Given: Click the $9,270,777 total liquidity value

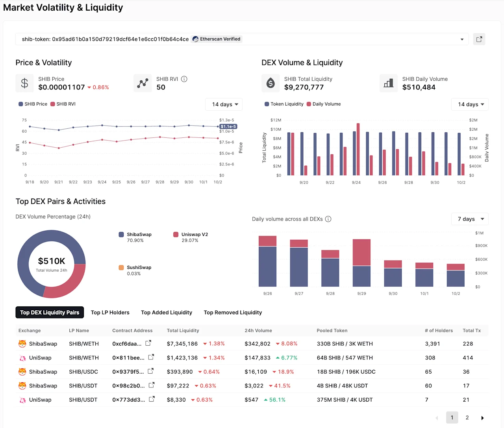Looking at the screenshot, I should click(304, 87).
